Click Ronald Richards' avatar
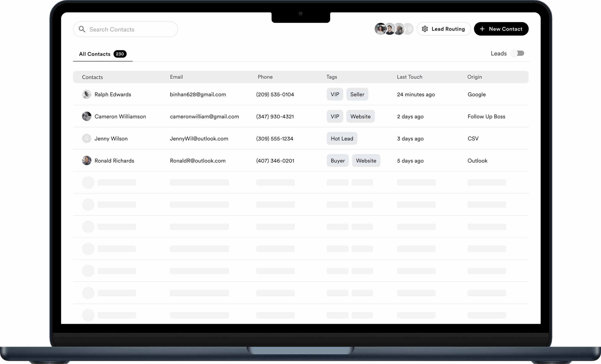Viewport: 601px width, 364px height. click(x=87, y=161)
